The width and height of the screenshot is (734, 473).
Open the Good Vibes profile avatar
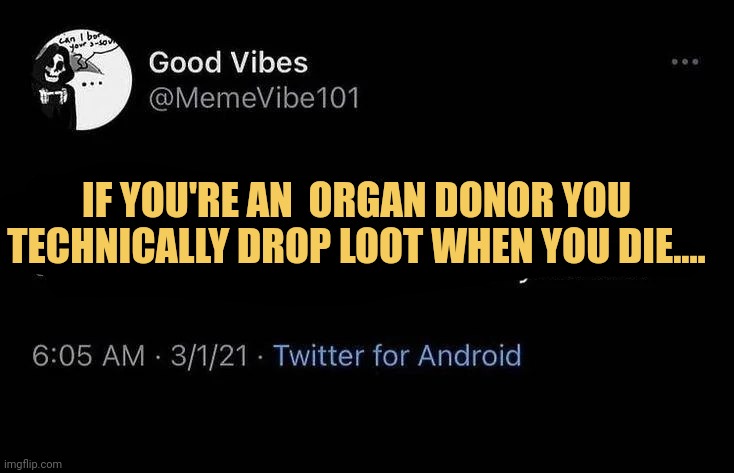coord(81,80)
